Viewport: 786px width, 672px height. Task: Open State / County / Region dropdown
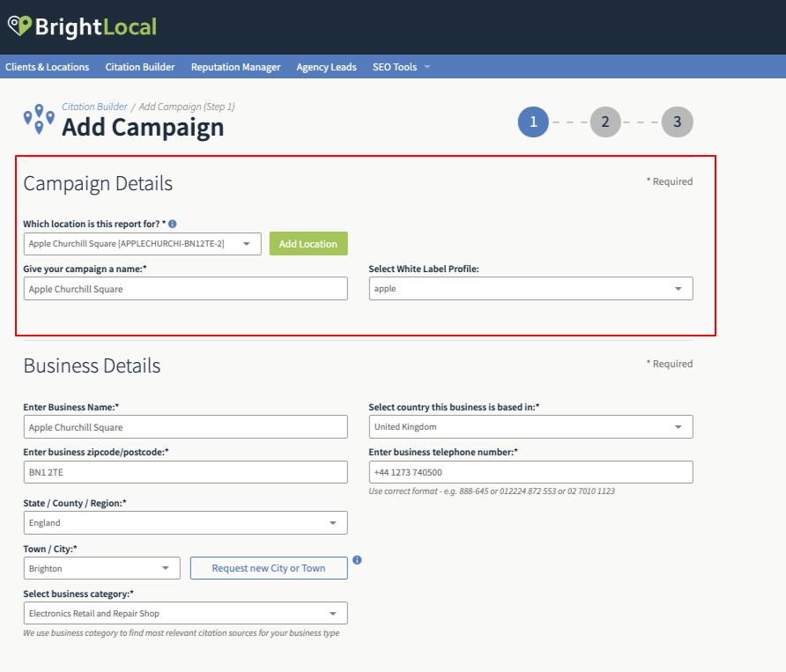tap(185, 522)
